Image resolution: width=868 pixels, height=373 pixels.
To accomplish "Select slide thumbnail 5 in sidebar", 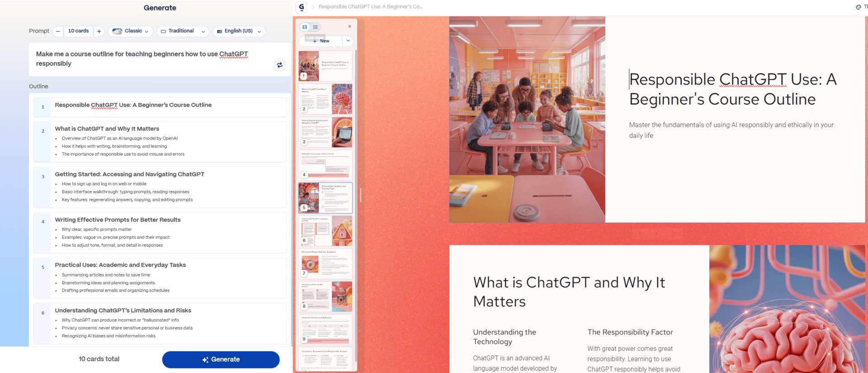I will tap(325, 198).
